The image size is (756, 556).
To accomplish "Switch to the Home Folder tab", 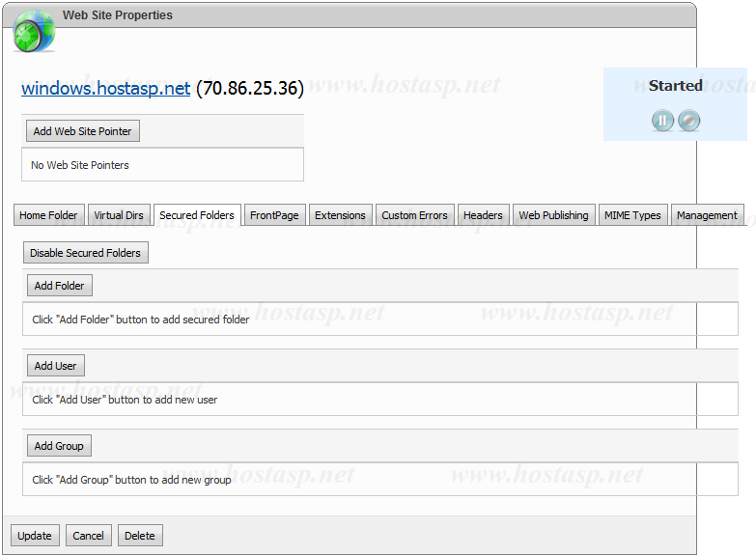I will pos(48,215).
